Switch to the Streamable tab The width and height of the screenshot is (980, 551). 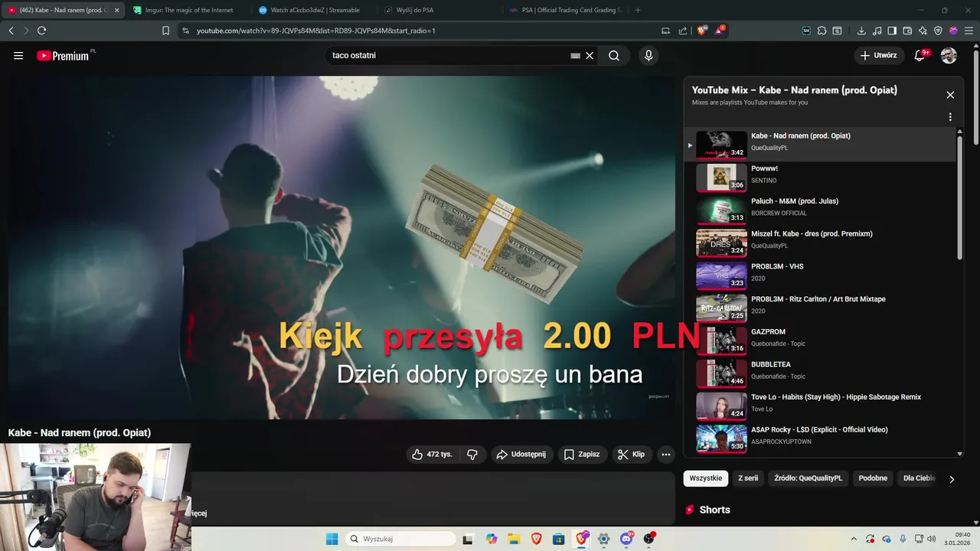tap(314, 10)
